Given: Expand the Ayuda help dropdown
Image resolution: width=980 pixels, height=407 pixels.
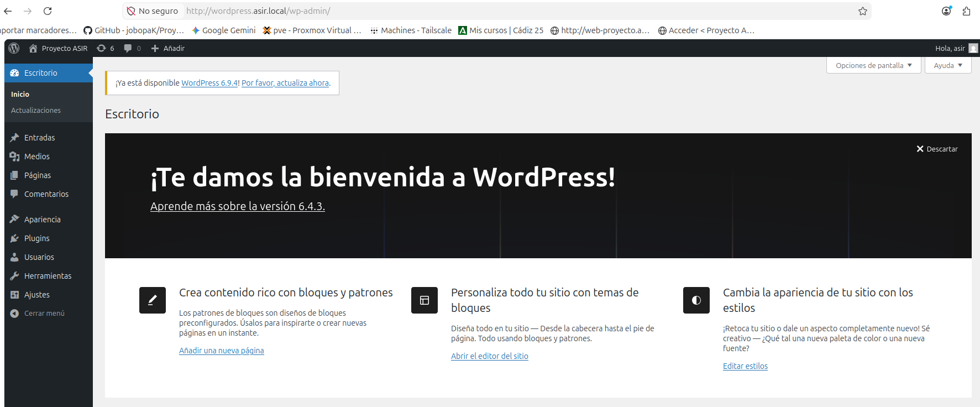Looking at the screenshot, I should click(948, 65).
